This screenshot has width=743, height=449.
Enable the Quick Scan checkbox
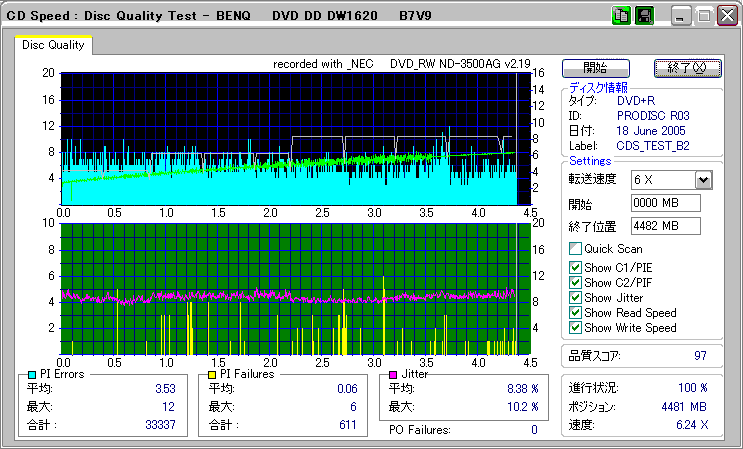click(x=575, y=249)
